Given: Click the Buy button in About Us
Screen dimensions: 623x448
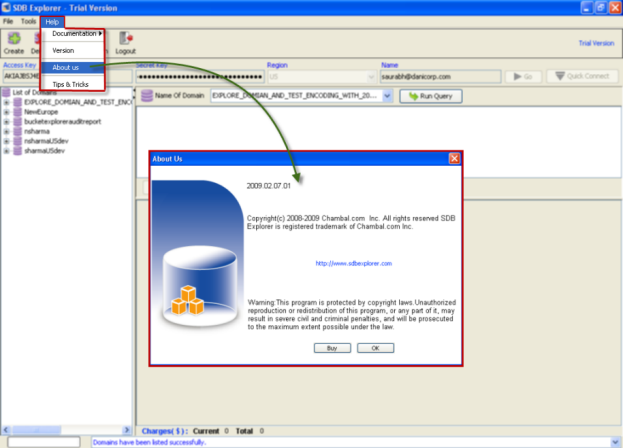Looking at the screenshot, I should tap(332, 348).
